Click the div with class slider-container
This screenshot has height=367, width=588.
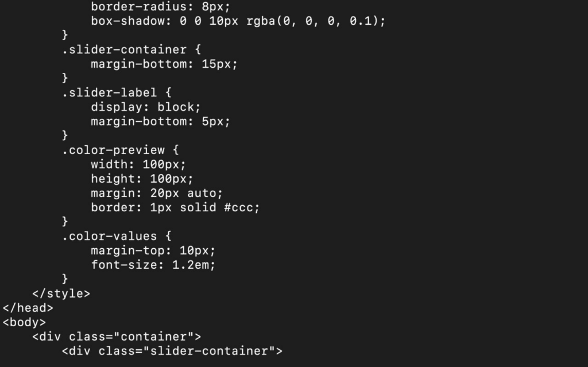[x=172, y=351]
